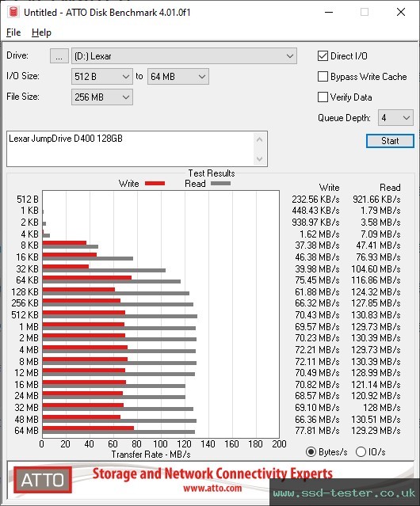The width and height of the screenshot is (420, 506).
Task: Enable Bypass Write Cache checkbox
Action: 323,77
